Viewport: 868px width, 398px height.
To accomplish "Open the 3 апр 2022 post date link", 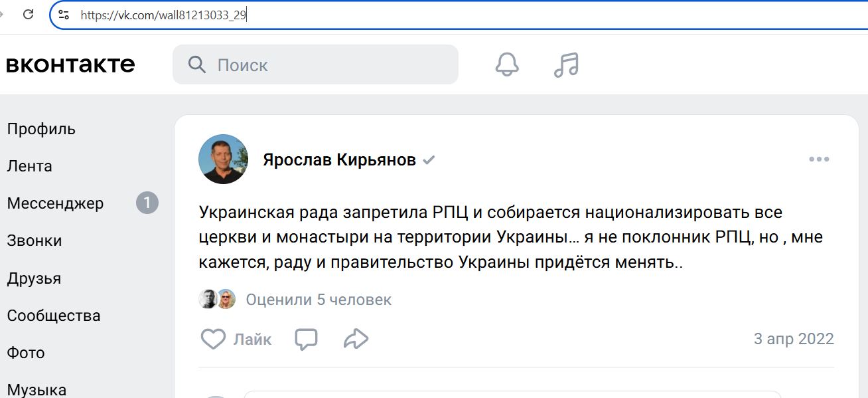I will [x=794, y=339].
